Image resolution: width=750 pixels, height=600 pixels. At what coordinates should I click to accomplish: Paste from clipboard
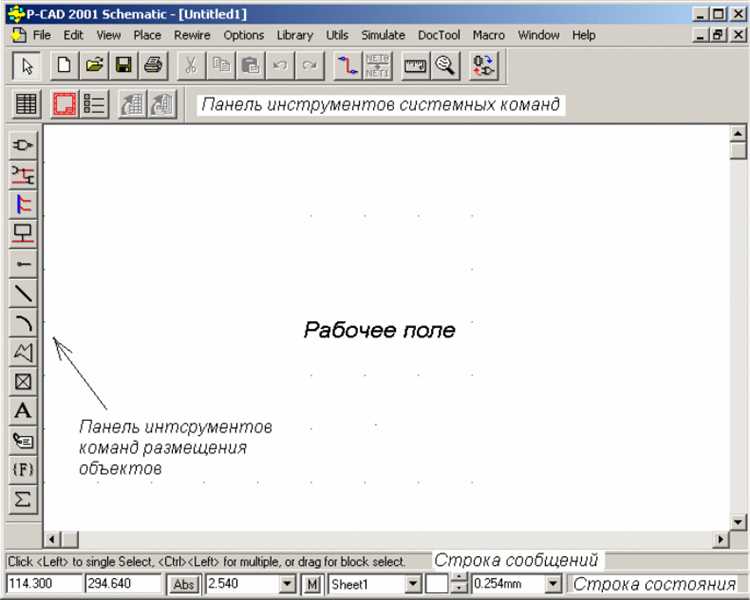[250, 66]
